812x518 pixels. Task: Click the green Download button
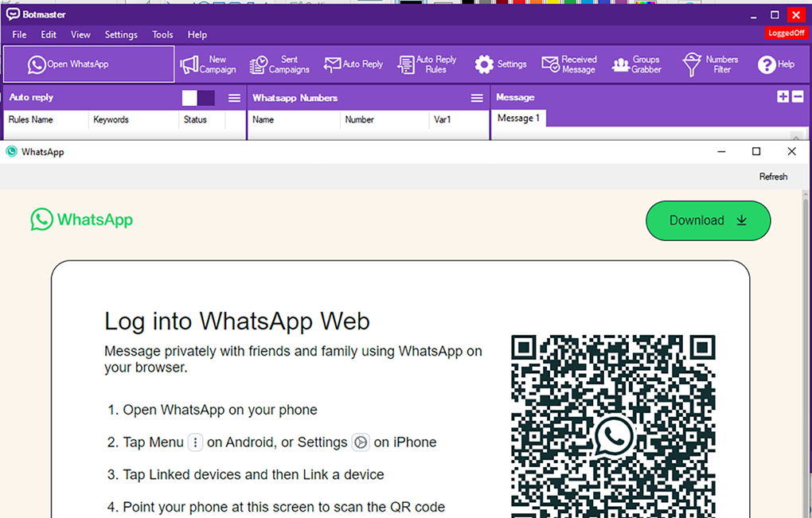pos(708,220)
